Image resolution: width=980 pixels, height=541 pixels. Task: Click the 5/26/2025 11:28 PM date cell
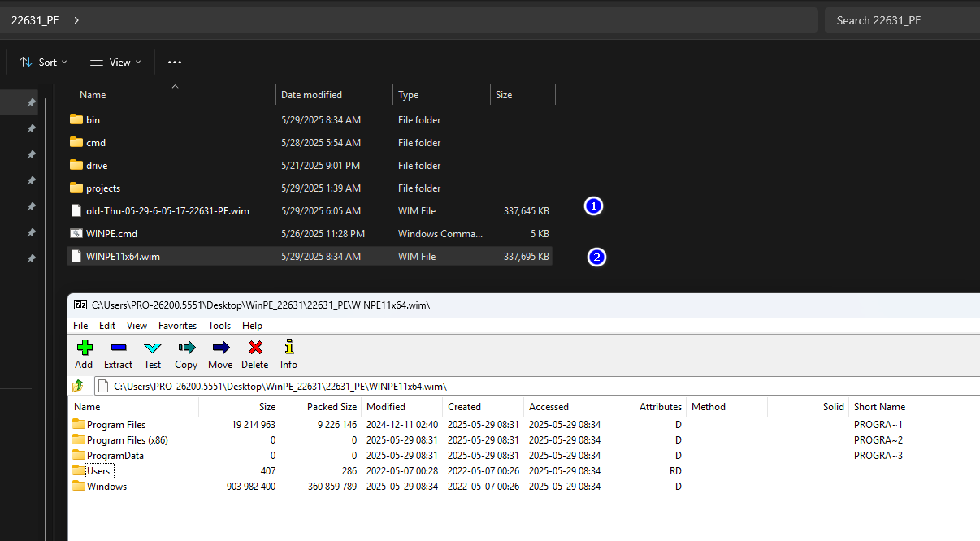click(x=323, y=234)
